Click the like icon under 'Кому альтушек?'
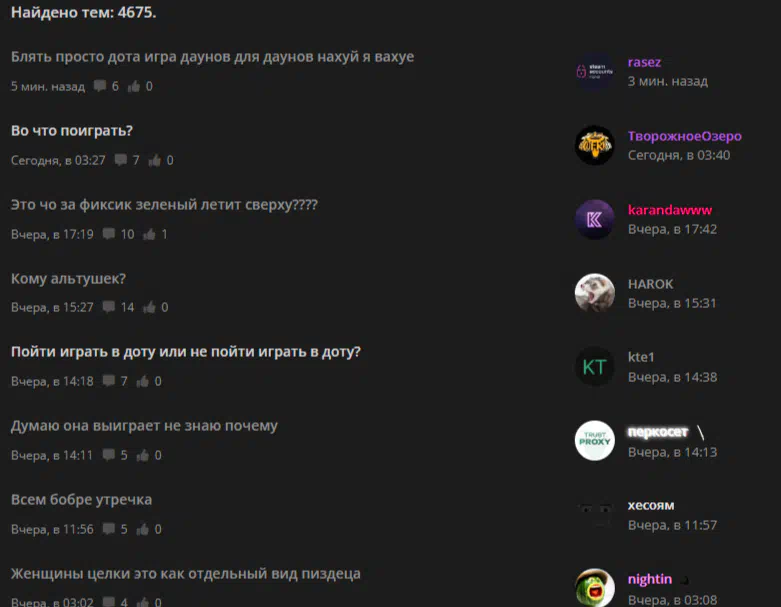Image resolution: width=781 pixels, height=607 pixels. point(149,307)
